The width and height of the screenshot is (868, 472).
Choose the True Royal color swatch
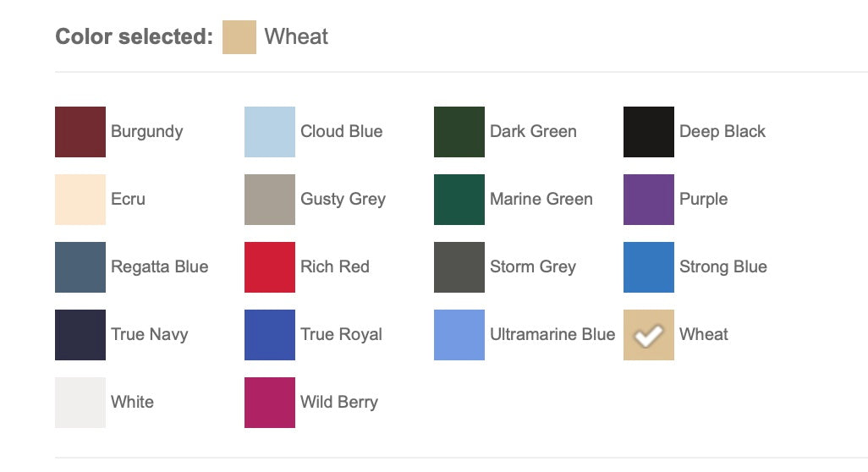(270, 335)
